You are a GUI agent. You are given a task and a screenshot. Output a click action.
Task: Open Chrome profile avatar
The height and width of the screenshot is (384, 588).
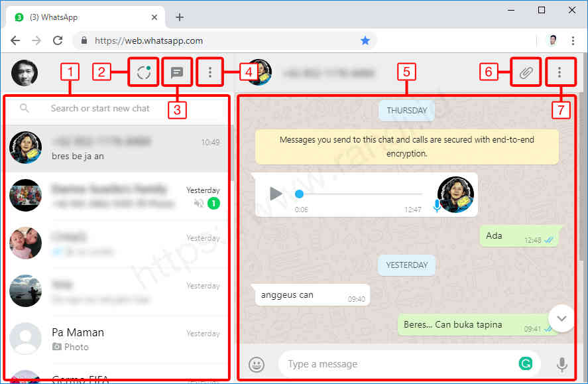pyautogui.click(x=553, y=40)
